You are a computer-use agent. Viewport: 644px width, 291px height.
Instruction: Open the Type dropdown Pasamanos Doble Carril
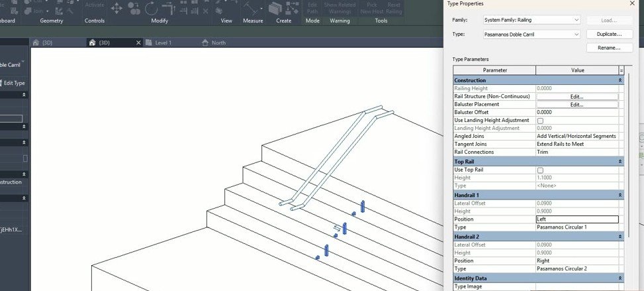(x=531, y=34)
